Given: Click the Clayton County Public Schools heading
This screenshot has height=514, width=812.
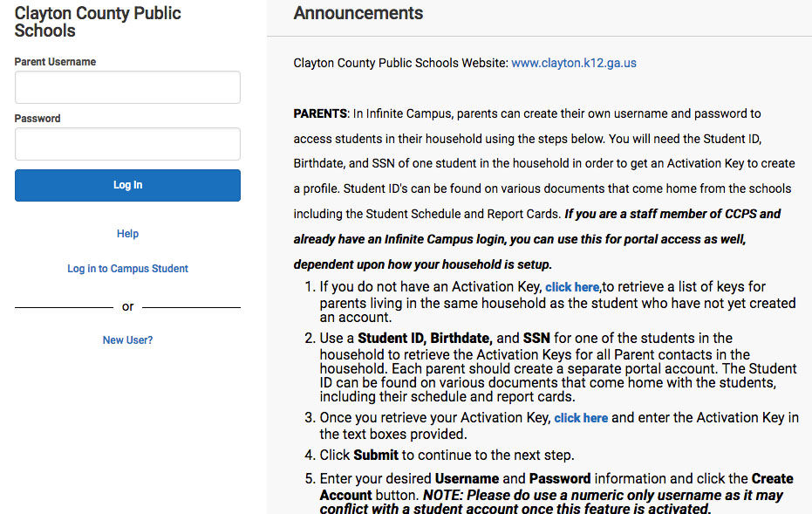Looking at the screenshot, I should (98, 22).
